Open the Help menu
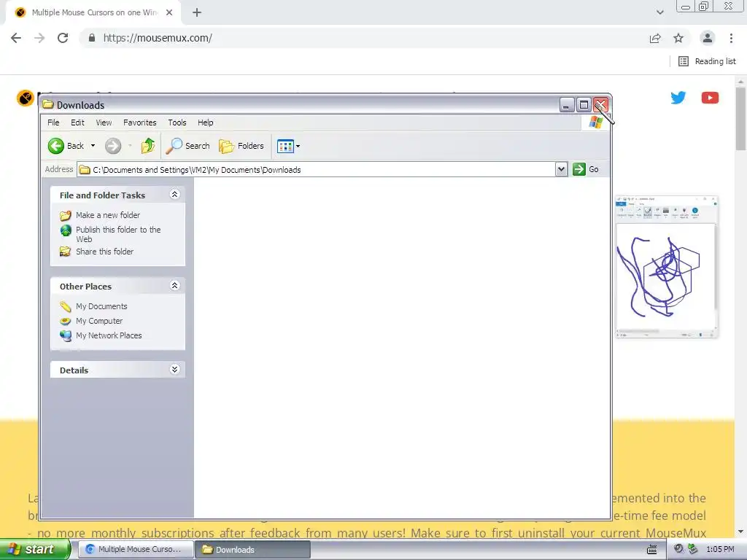This screenshot has height=560, width=747. pyautogui.click(x=205, y=122)
